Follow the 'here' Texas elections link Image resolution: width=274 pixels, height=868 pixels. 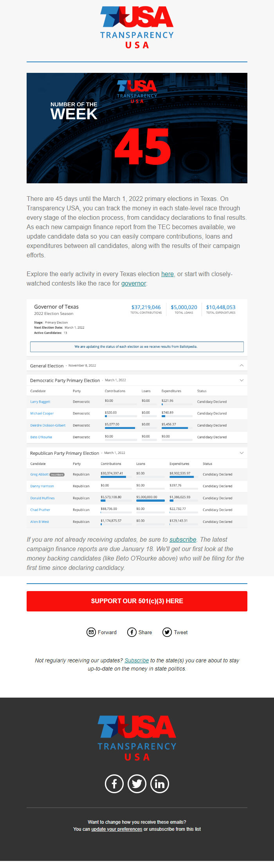168,274
